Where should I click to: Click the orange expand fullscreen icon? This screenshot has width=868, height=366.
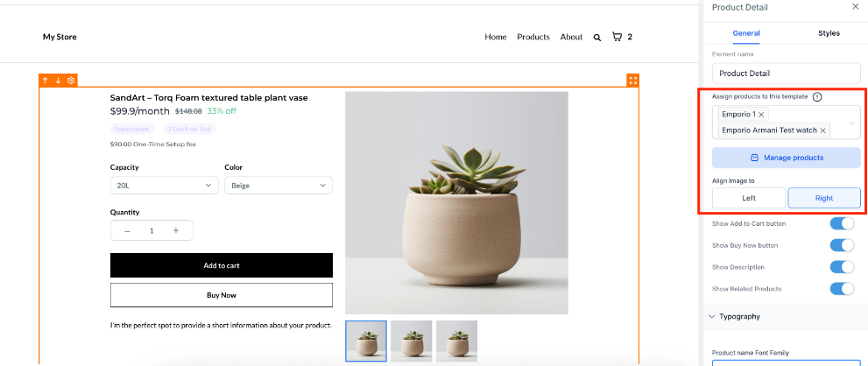click(633, 81)
